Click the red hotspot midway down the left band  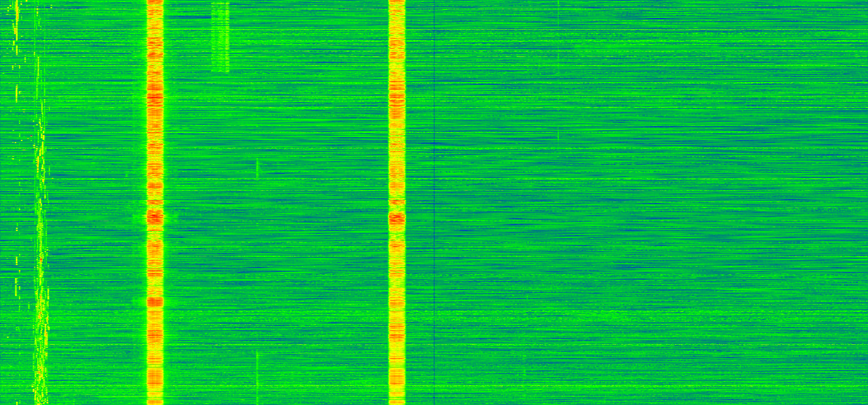155,217
